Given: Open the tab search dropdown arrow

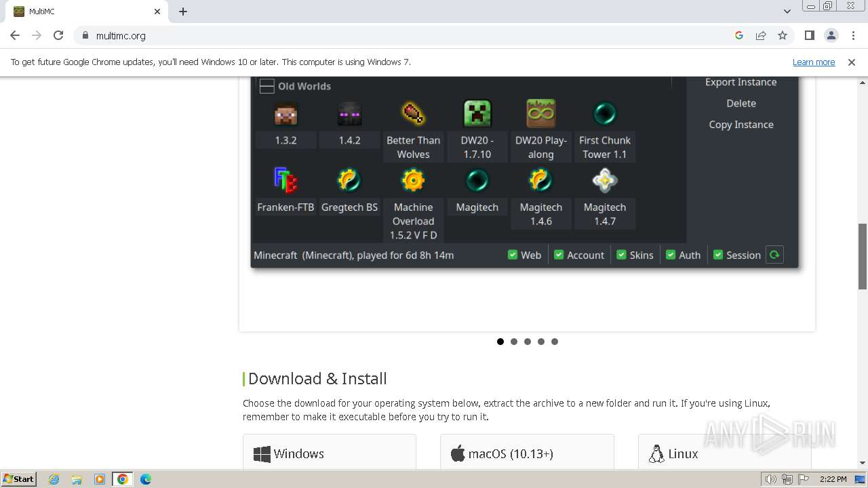Looking at the screenshot, I should pyautogui.click(x=787, y=12).
